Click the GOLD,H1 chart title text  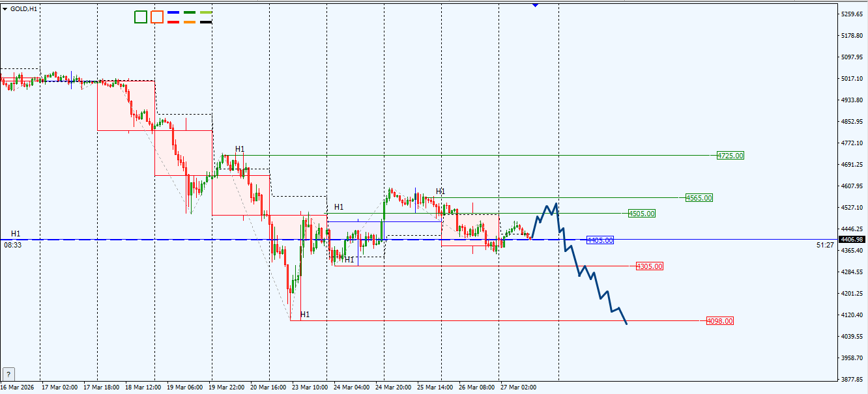[24, 8]
